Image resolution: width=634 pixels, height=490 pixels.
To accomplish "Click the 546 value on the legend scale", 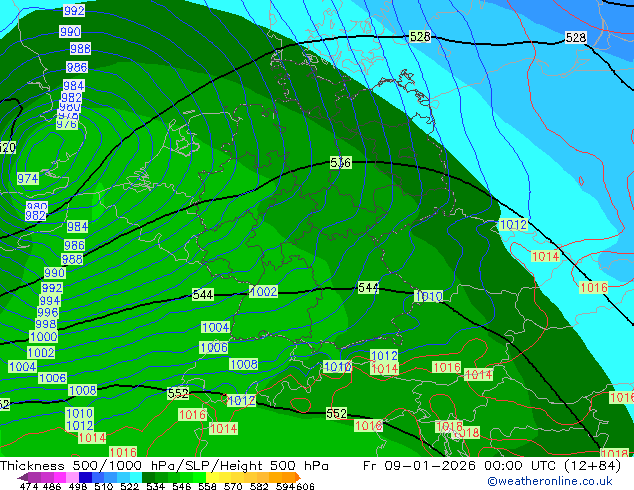I will [181, 486].
